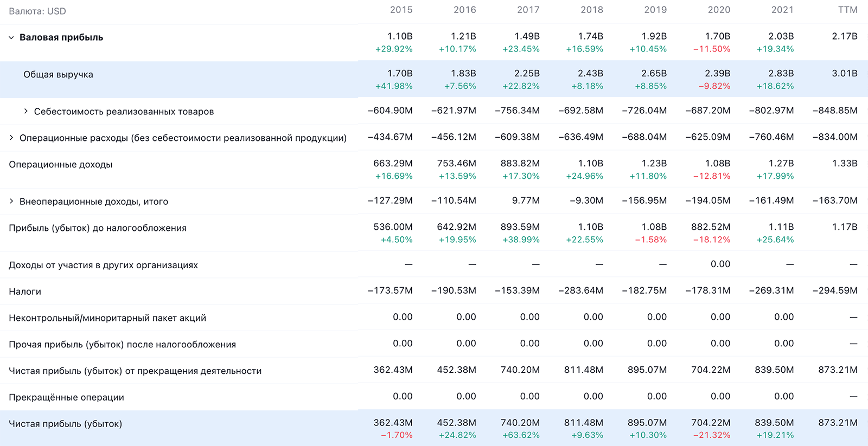868x446 pixels.
Task: Click cost of goods value −848.85M
Action: [x=835, y=111]
